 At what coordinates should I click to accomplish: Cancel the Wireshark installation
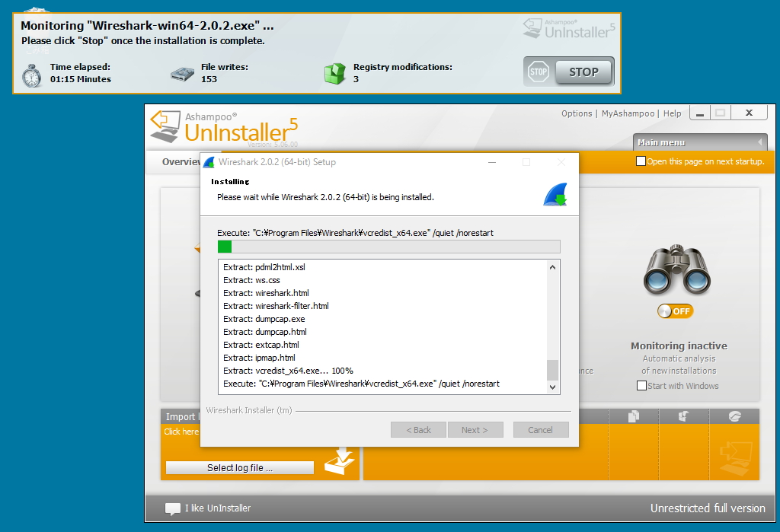[x=541, y=430]
